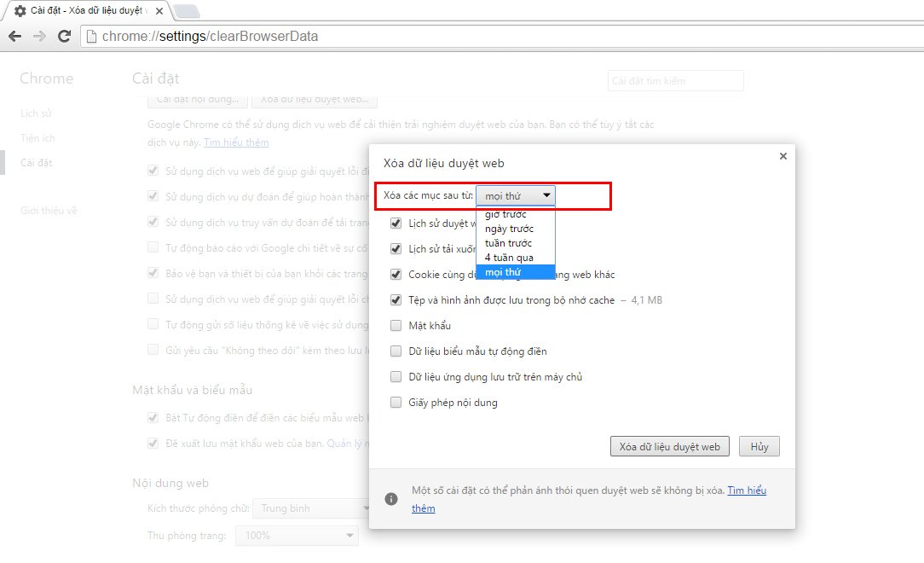The image size is (924, 563).
Task: Open a new tab with blank tab button
Action: point(186,11)
